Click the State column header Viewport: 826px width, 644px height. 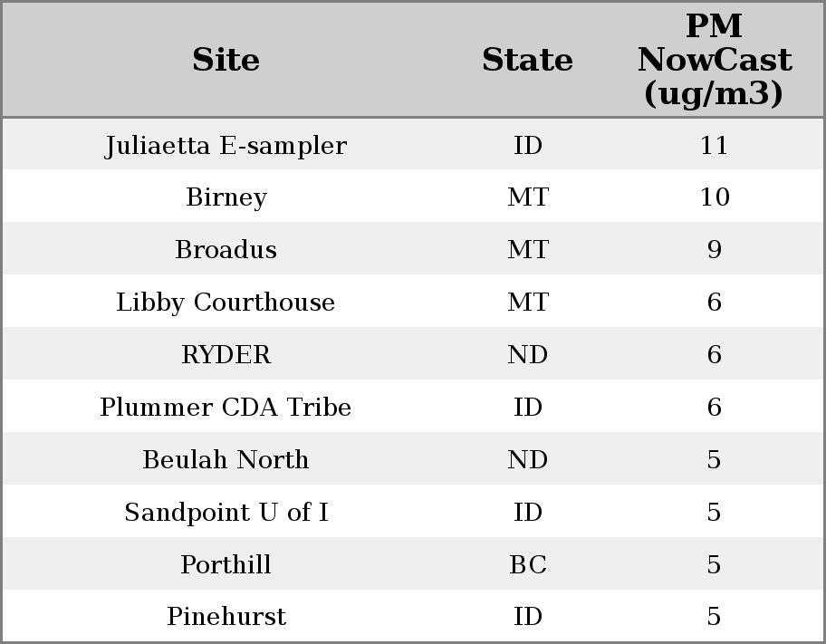tap(527, 60)
